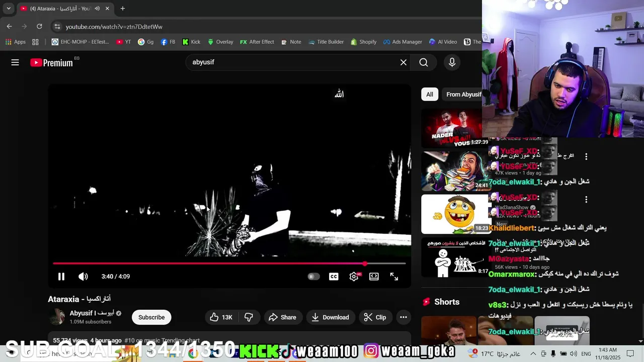Toggle closed captions CC
Screen dimensions: 644x362
pyautogui.click(x=334, y=277)
